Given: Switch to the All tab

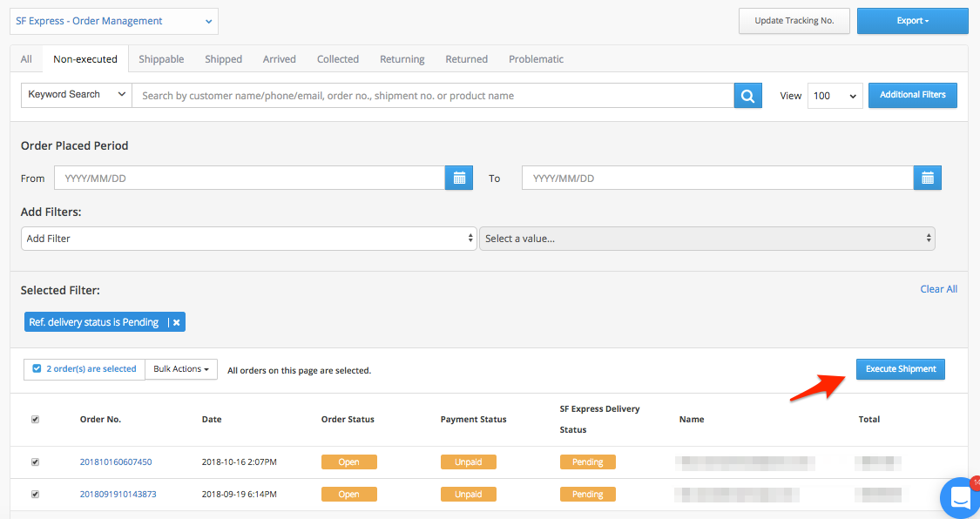Looking at the screenshot, I should [26, 59].
